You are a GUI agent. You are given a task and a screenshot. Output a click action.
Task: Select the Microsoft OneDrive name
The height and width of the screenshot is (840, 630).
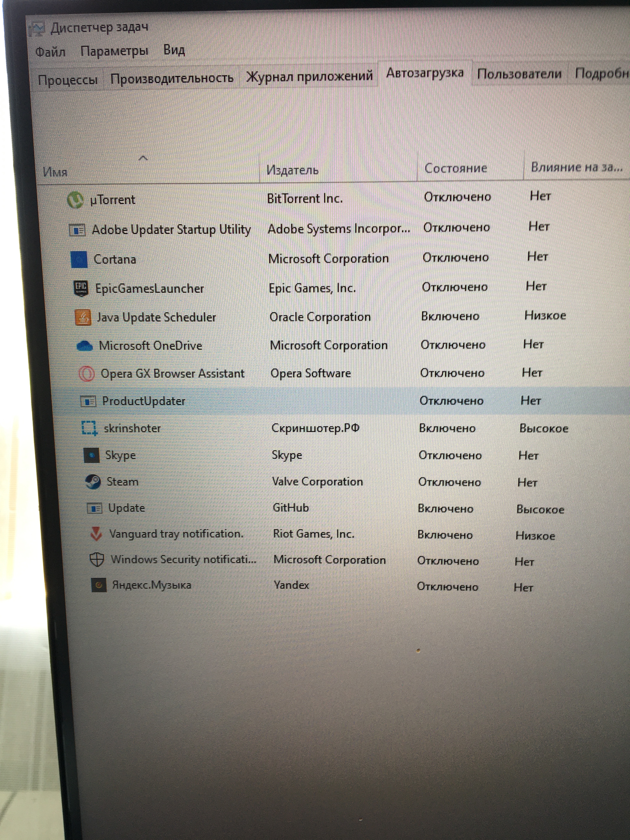(x=150, y=346)
